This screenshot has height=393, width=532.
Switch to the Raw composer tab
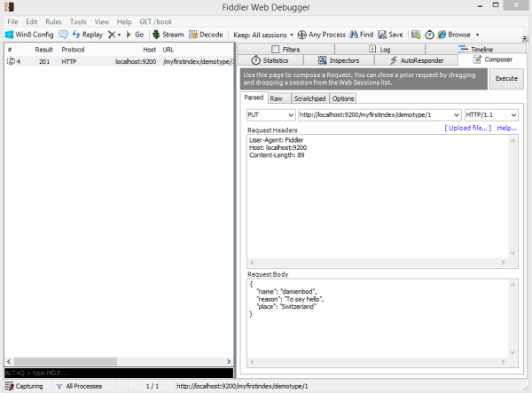[x=277, y=98]
